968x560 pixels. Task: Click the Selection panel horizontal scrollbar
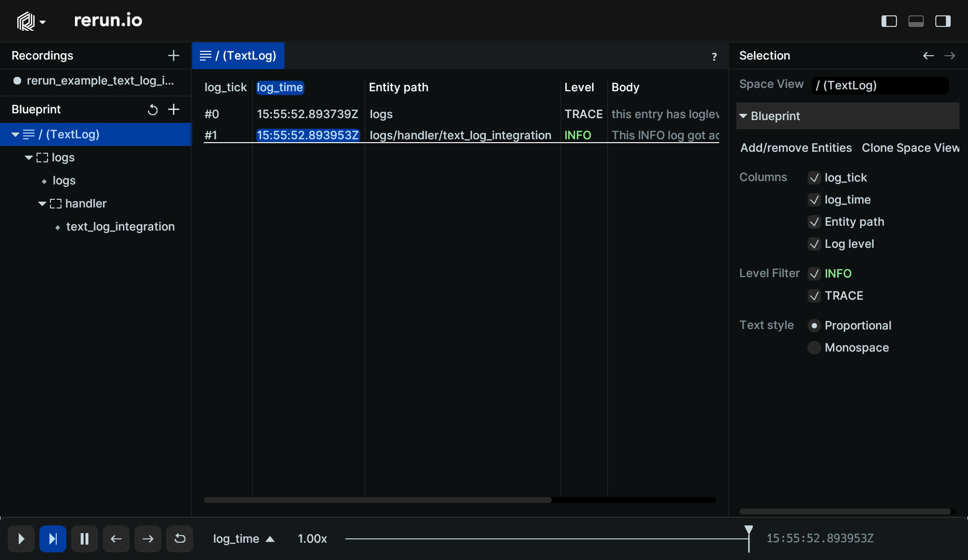pyautogui.click(x=845, y=511)
